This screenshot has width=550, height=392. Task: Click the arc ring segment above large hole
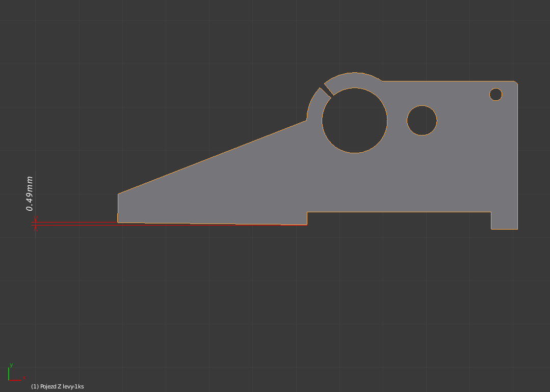[354, 79]
